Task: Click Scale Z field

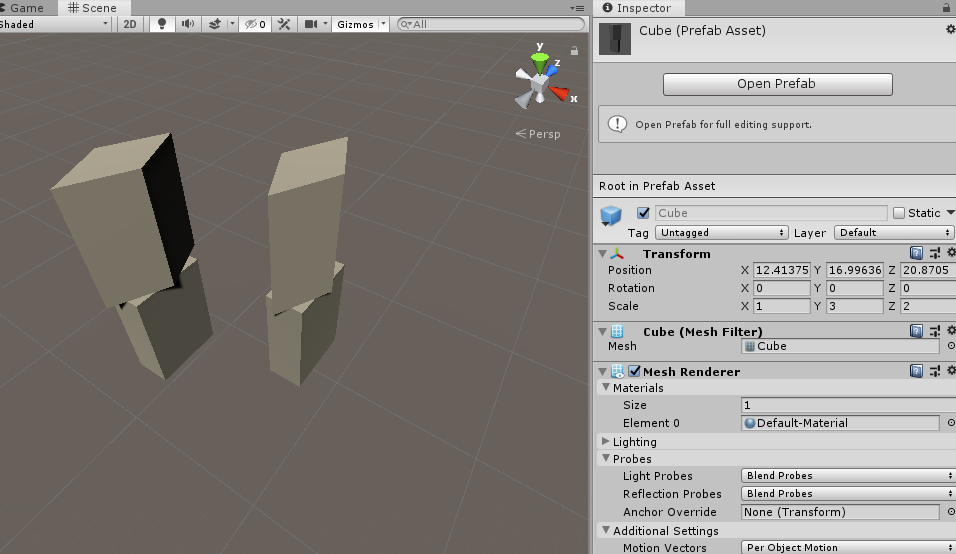Action: point(927,306)
